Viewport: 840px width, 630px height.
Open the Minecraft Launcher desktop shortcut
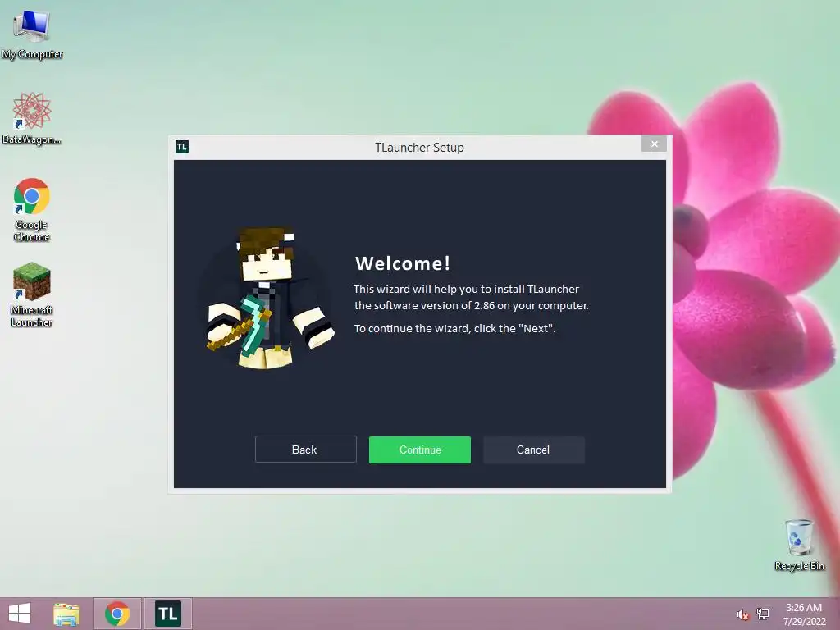pyautogui.click(x=32, y=294)
